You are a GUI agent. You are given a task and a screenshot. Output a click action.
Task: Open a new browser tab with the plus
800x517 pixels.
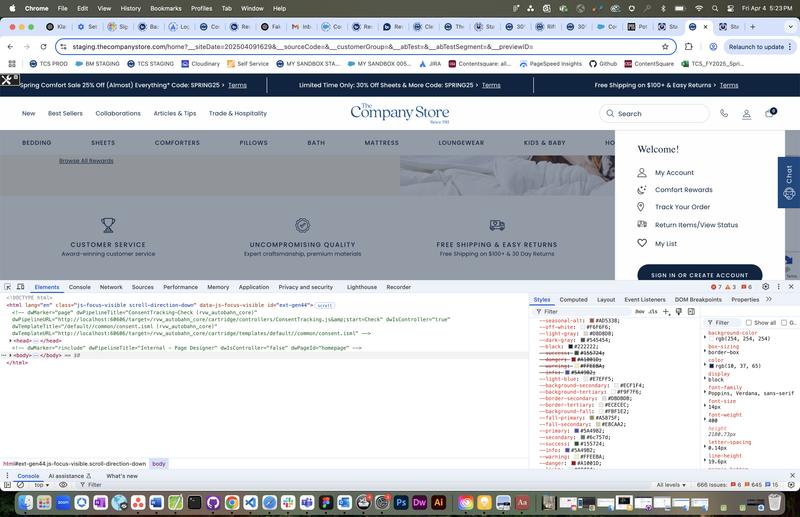pos(752,27)
